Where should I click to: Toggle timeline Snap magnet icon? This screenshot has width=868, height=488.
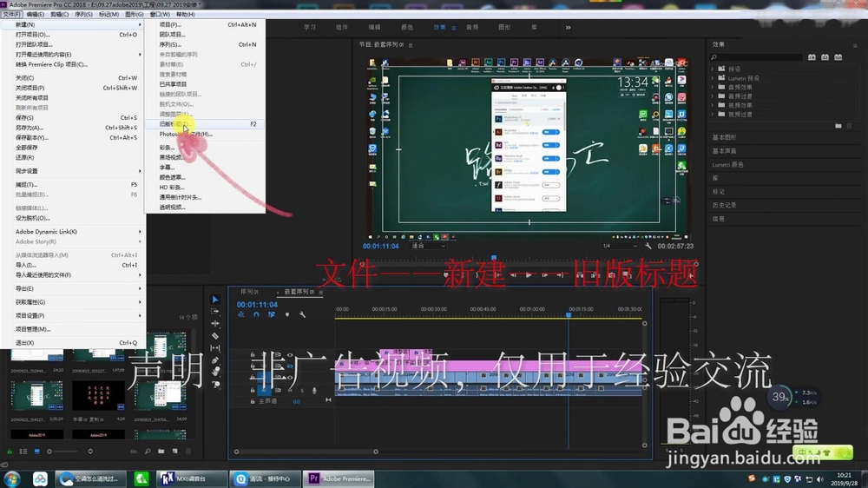[256, 314]
